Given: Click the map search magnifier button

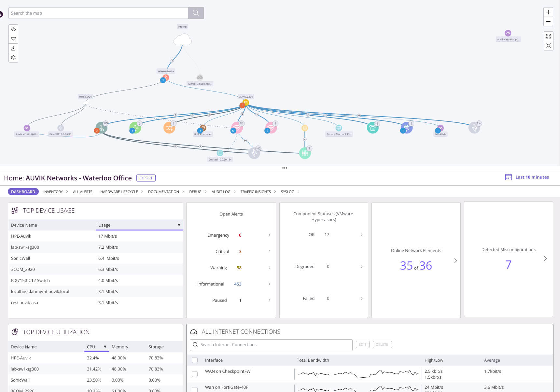Looking at the screenshot, I should click(196, 13).
